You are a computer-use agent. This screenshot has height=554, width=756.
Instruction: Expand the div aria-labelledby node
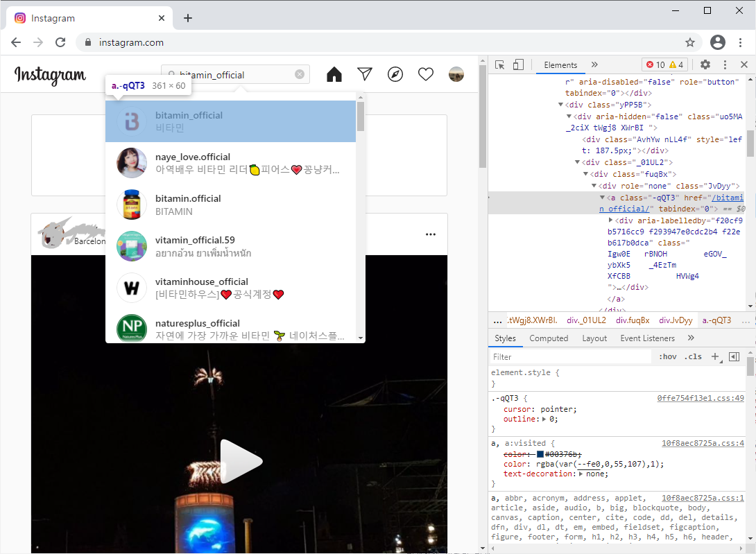point(611,220)
